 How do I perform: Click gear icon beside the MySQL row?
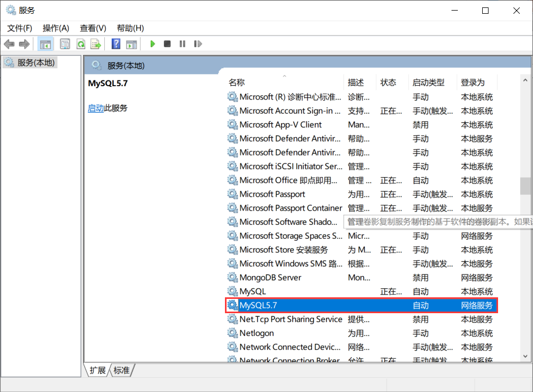[232, 291]
